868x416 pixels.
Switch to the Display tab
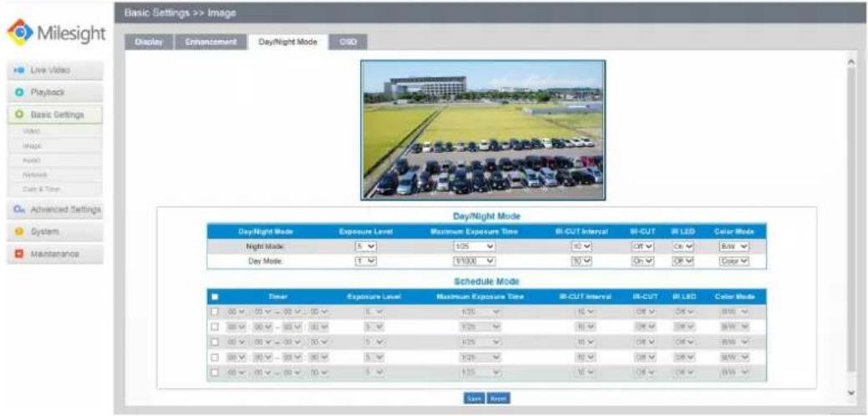point(149,42)
